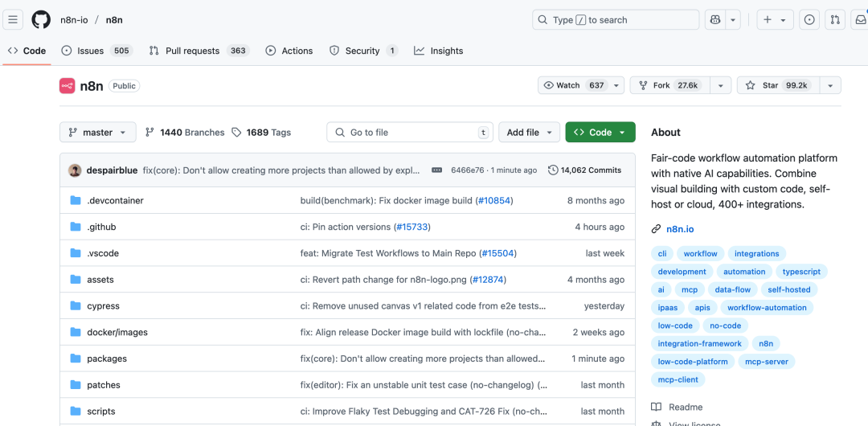The image size is (868, 426).
Task: Select the 'self-hosted' topic tag
Action: (789, 289)
